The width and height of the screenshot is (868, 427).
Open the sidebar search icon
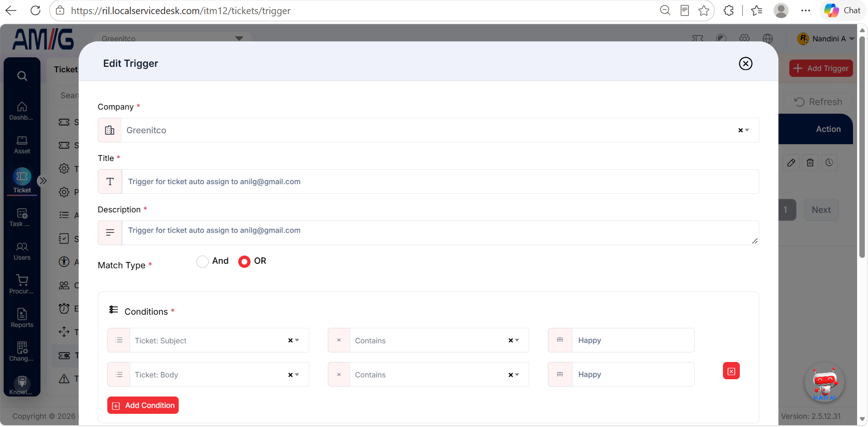tap(22, 76)
